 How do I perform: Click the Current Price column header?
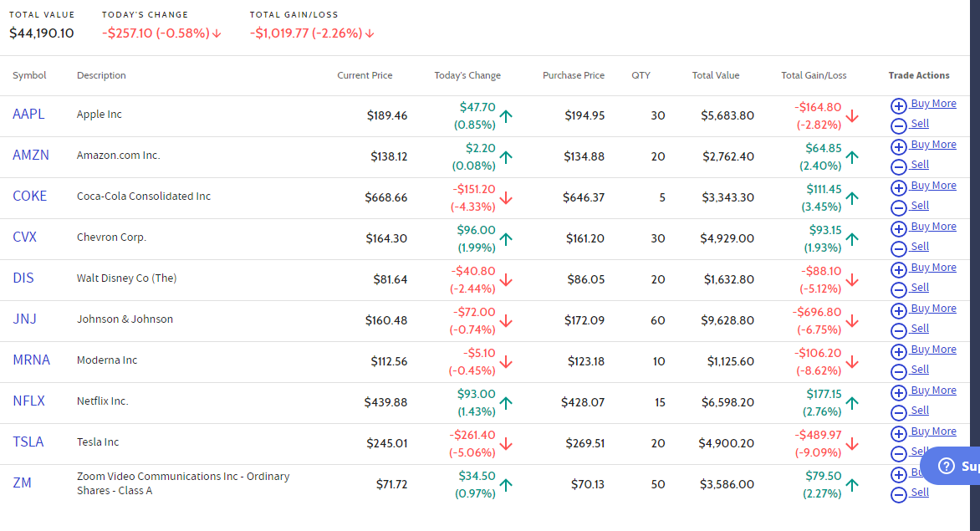pos(365,75)
